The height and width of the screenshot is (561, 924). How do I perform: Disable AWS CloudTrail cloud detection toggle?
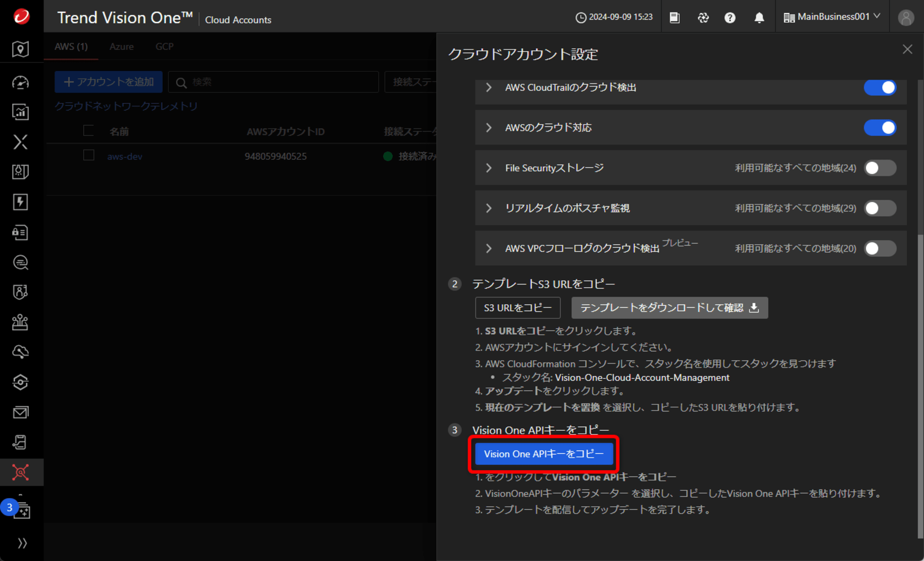880,88
